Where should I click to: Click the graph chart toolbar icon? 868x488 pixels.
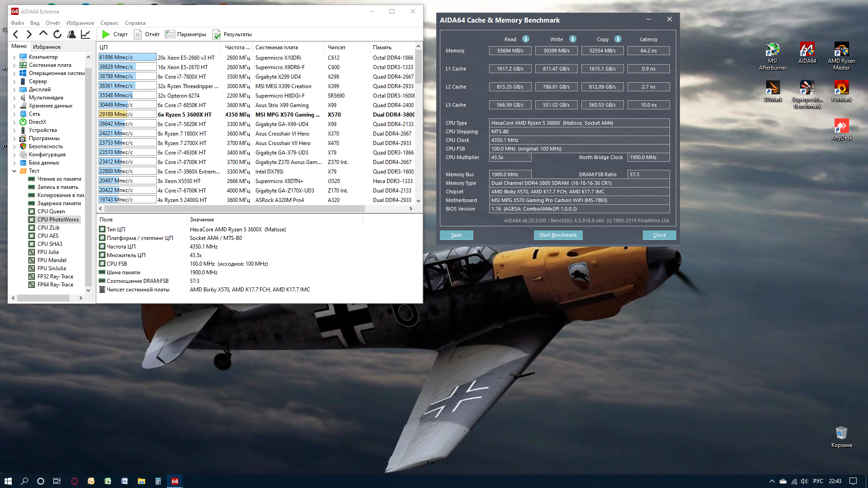(85, 34)
